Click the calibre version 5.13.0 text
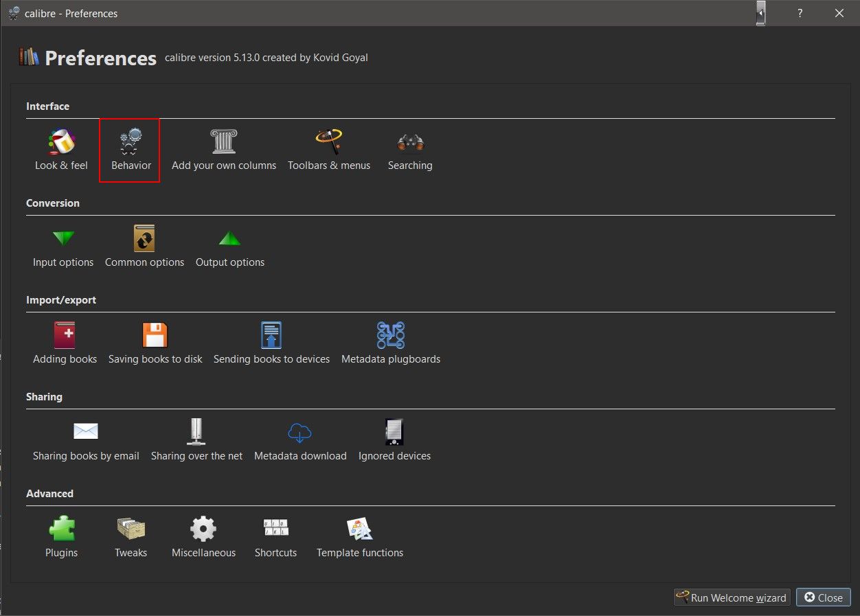This screenshot has height=616, width=860. pyautogui.click(x=267, y=58)
